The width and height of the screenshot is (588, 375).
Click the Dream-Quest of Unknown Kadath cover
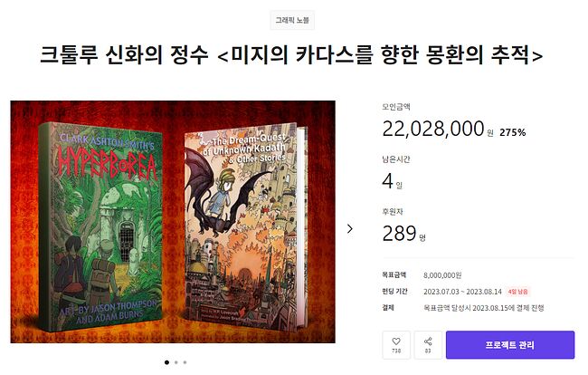(245, 226)
